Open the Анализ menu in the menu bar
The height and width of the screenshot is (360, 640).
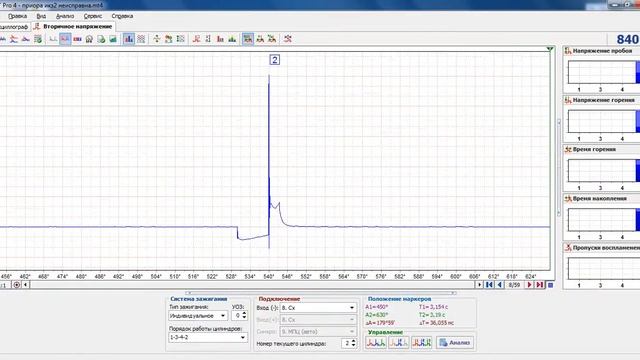click(x=65, y=16)
